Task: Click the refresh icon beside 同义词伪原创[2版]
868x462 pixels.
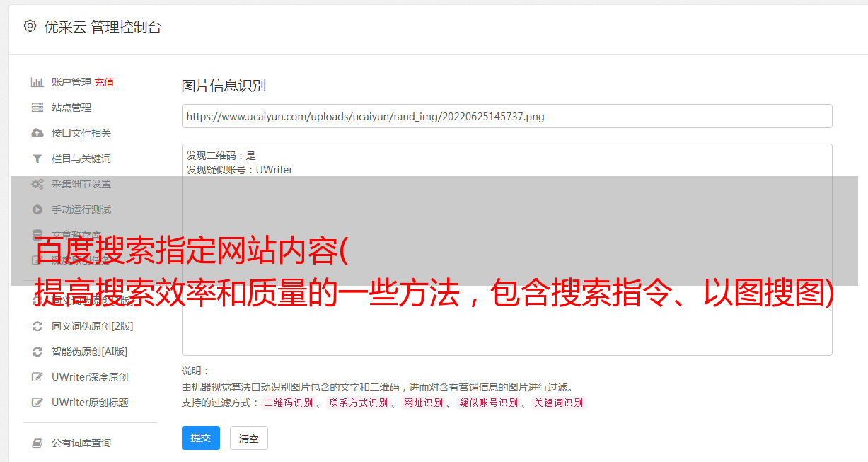Action: pos(37,326)
